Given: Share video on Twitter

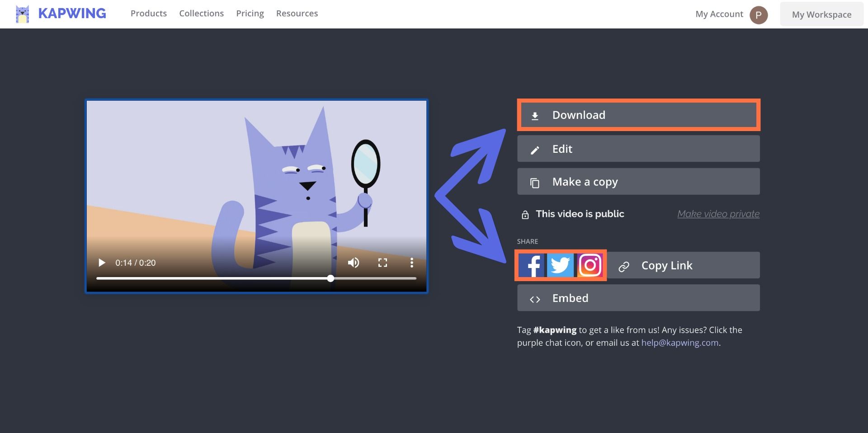Looking at the screenshot, I should (x=560, y=265).
